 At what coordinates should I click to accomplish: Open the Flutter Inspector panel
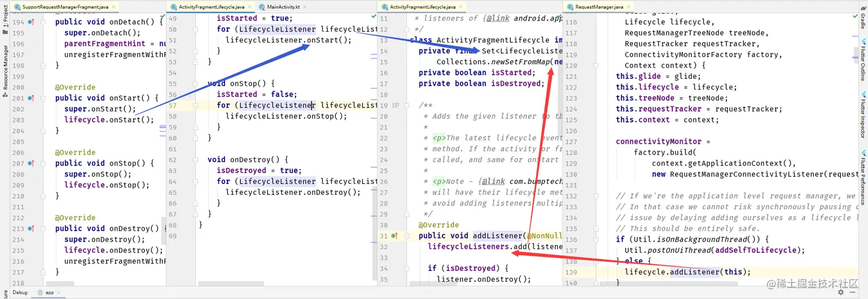(x=863, y=115)
